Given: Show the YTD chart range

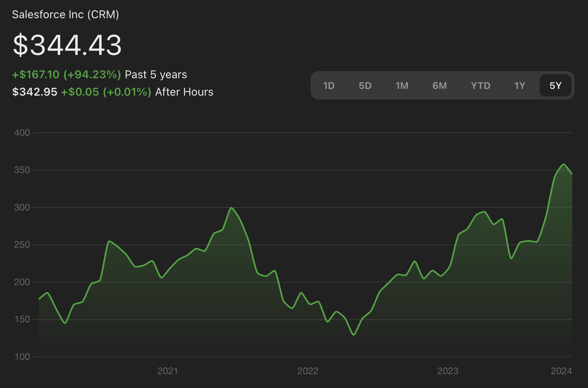Looking at the screenshot, I should pyautogui.click(x=481, y=86).
